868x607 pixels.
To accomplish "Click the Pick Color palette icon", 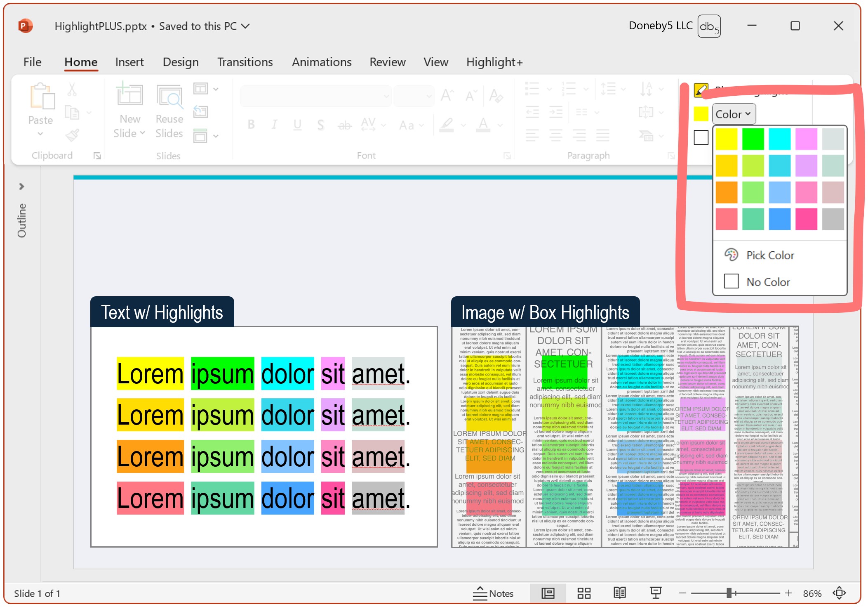I will [731, 255].
